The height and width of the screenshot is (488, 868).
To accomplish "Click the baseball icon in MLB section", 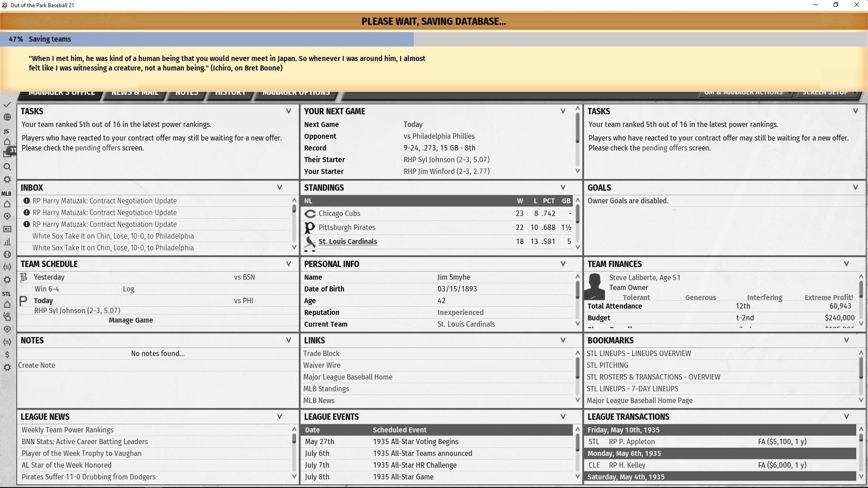I will pyautogui.click(x=7, y=254).
